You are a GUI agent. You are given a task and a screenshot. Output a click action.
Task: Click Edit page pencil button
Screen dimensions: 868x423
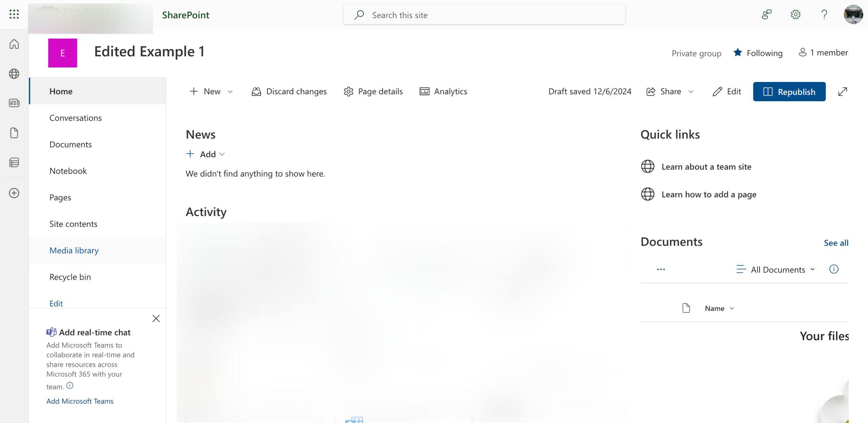(727, 92)
